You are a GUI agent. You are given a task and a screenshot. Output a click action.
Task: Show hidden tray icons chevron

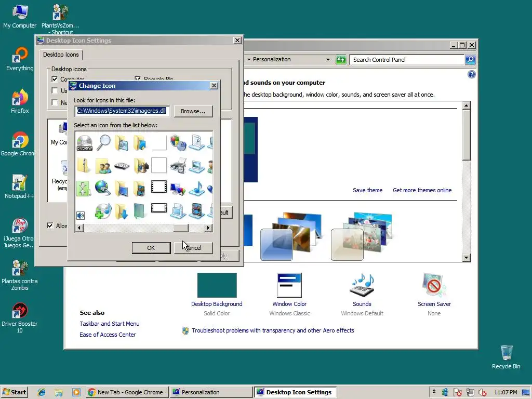tap(434, 392)
